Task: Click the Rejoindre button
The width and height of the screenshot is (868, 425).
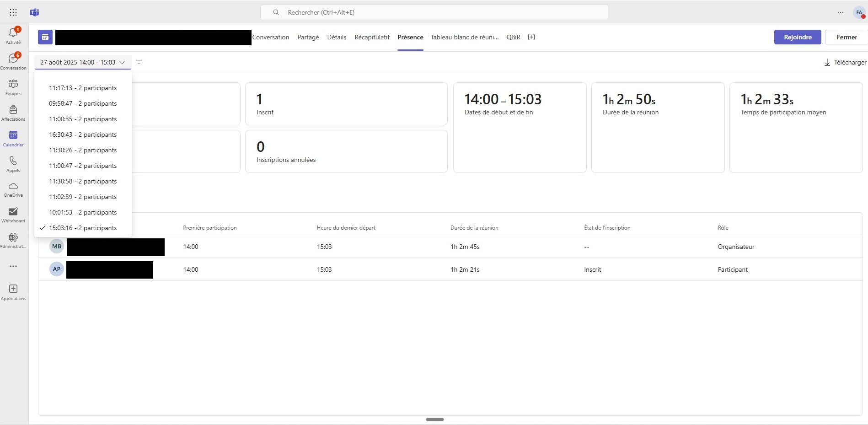Action: pos(798,37)
